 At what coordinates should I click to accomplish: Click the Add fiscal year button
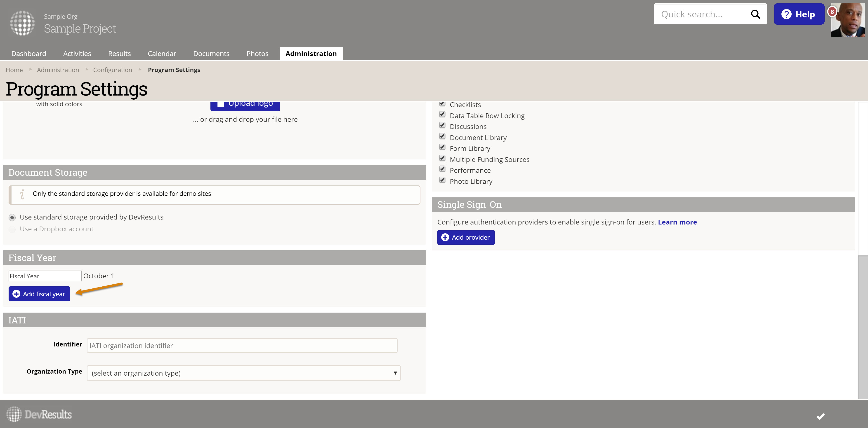pyautogui.click(x=39, y=294)
